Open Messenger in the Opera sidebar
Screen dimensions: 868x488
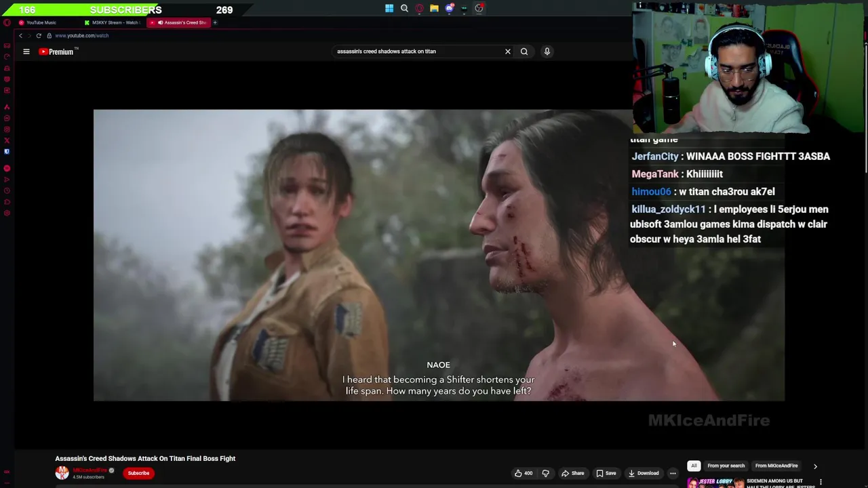pos(7,118)
